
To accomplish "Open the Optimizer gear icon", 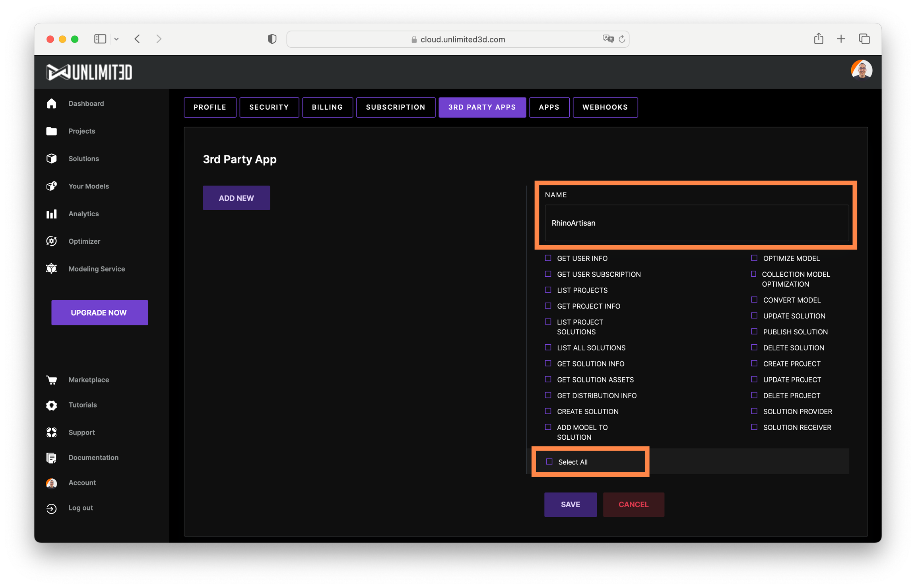I will 52,241.
